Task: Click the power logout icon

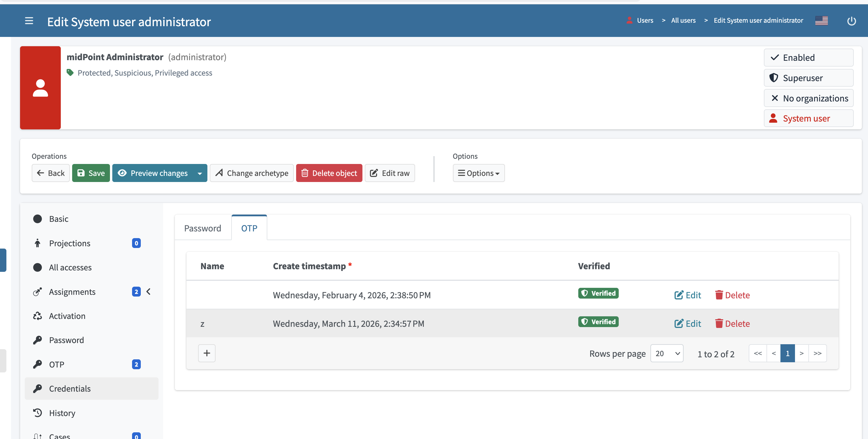Action: click(851, 21)
